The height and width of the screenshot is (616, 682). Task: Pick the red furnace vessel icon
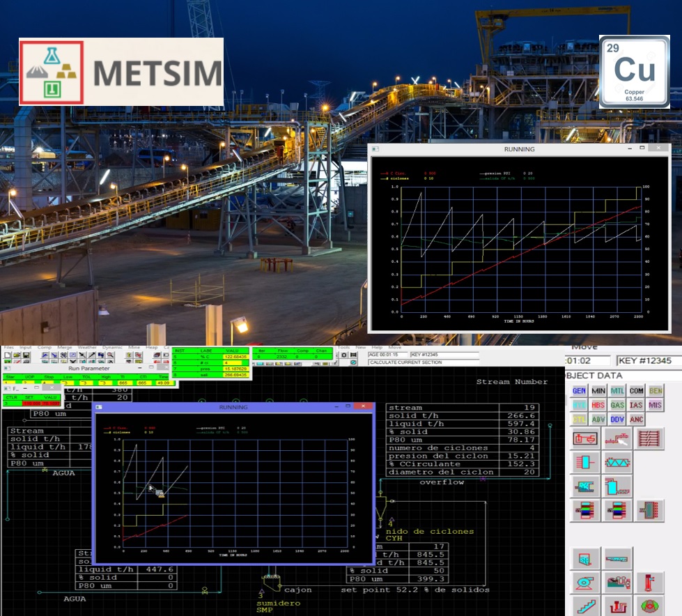[617, 606]
